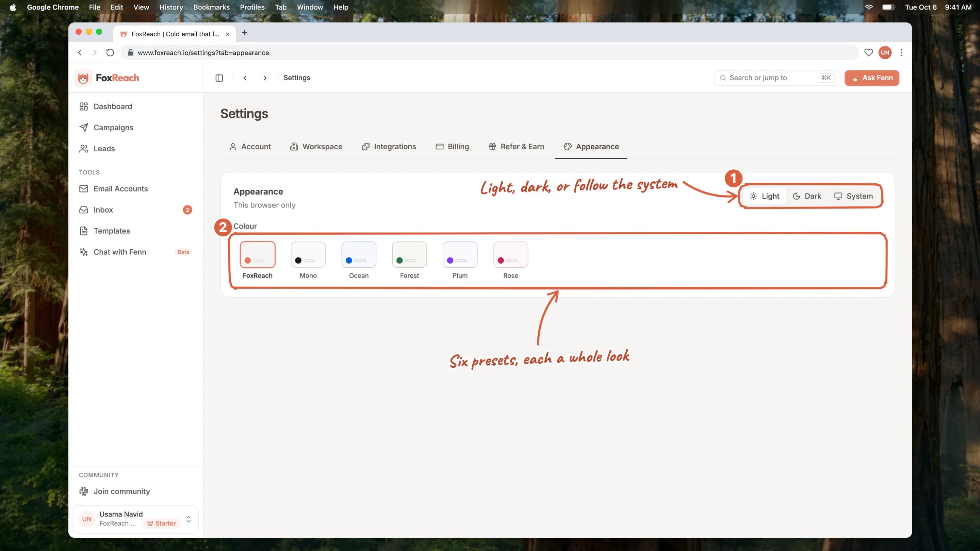This screenshot has width=980, height=551.
Task: Choose the Ocean colour preset
Action: 359,261
